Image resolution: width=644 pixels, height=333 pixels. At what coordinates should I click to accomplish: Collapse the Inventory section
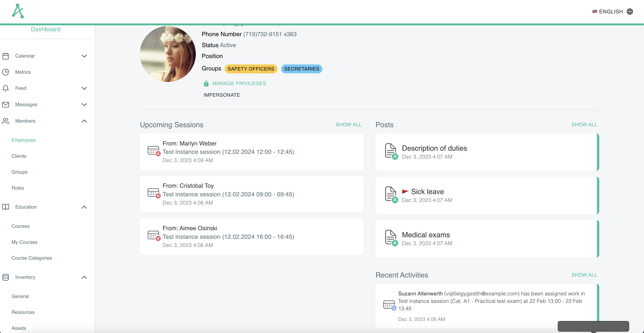point(84,277)
